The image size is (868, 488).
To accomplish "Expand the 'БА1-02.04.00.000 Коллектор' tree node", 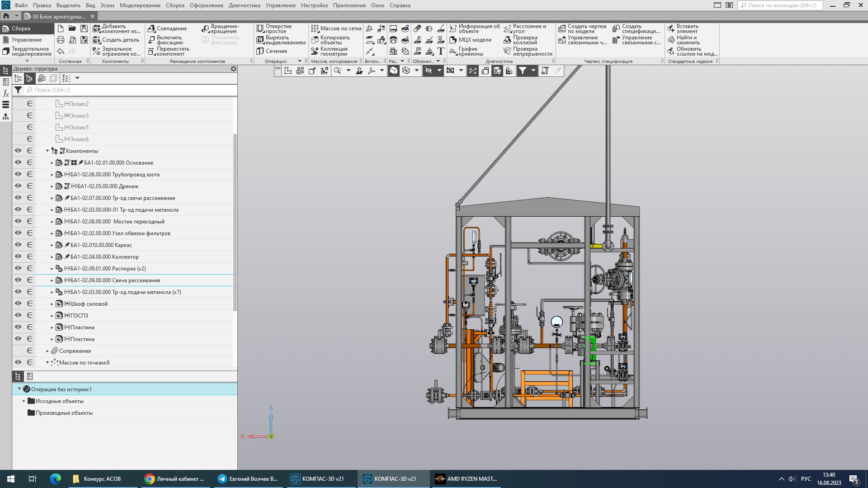I will click(52, 257).
